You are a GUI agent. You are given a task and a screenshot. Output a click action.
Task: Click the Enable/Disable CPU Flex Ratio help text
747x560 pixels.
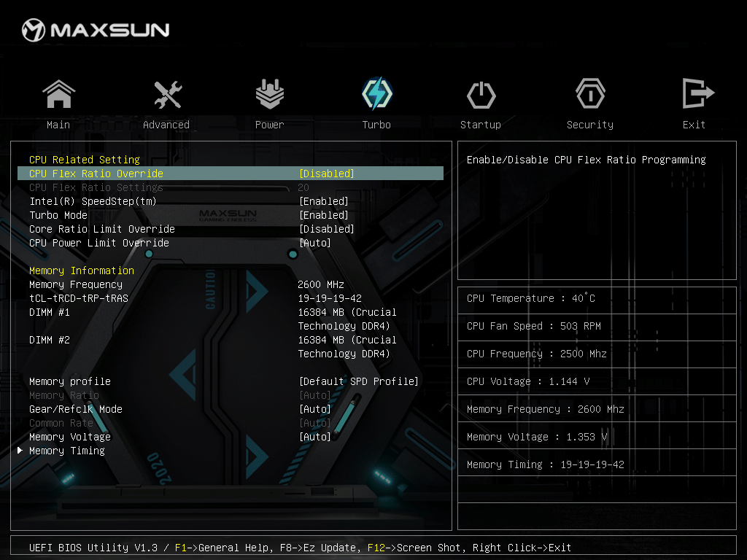[x=586, y=160]
